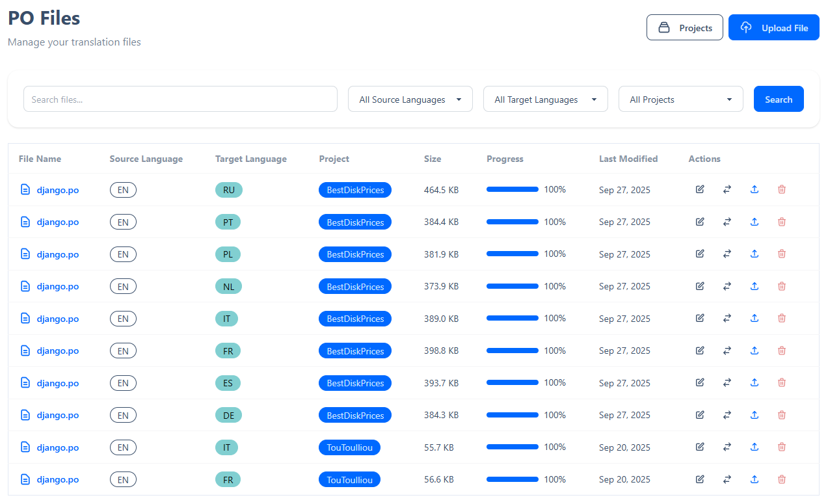The height and width of the screenshot is (504, 828).
Task: Click the edit icon for the RU file
Action: coord(700,189)
